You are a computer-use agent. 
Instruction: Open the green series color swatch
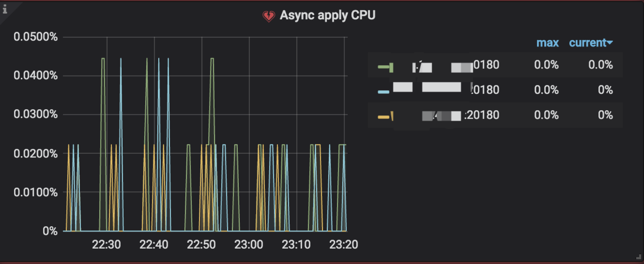[384, 67]
